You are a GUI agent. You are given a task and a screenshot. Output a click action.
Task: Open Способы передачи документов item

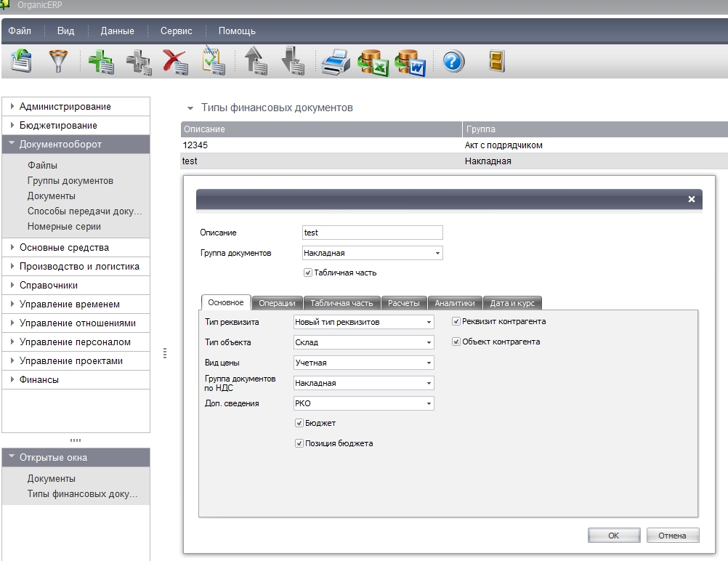pyautogui.click(x=84, y=211)
